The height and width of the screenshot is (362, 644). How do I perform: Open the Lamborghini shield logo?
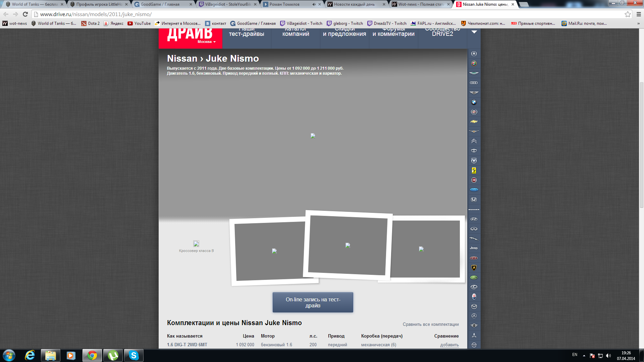(x=474, y=268)
